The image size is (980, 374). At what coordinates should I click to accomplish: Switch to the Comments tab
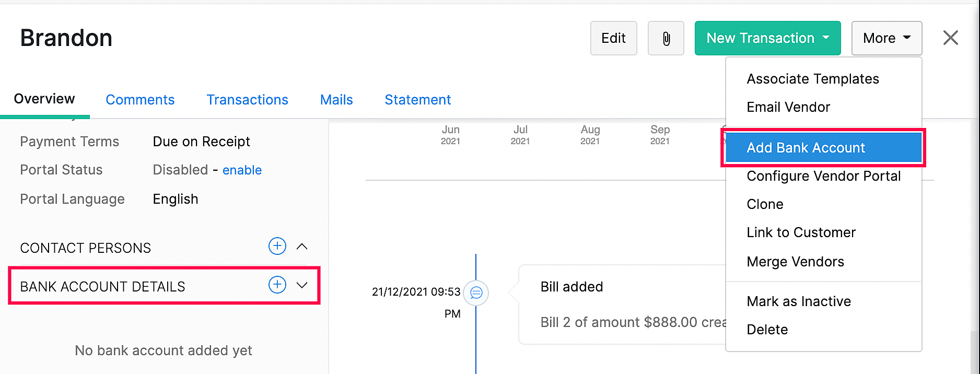pyautogui.click(x=140, y=100)
